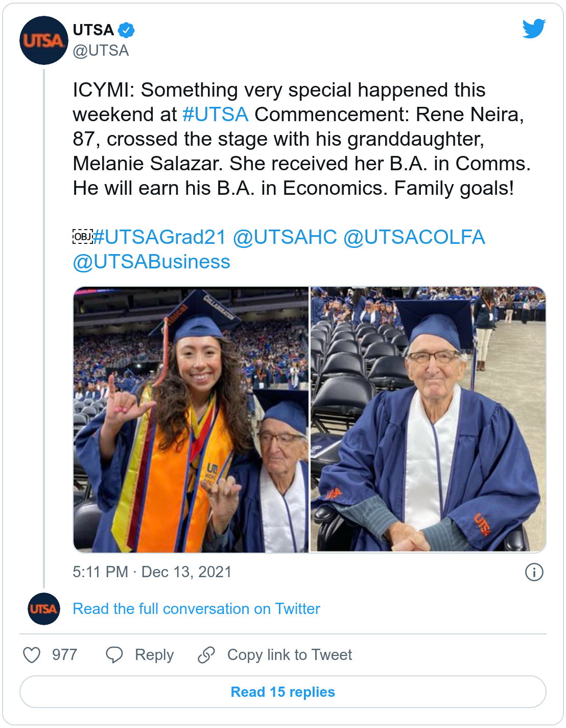Like the tweet with the heart icon
566x728 pixels.
tap(32, 655)
